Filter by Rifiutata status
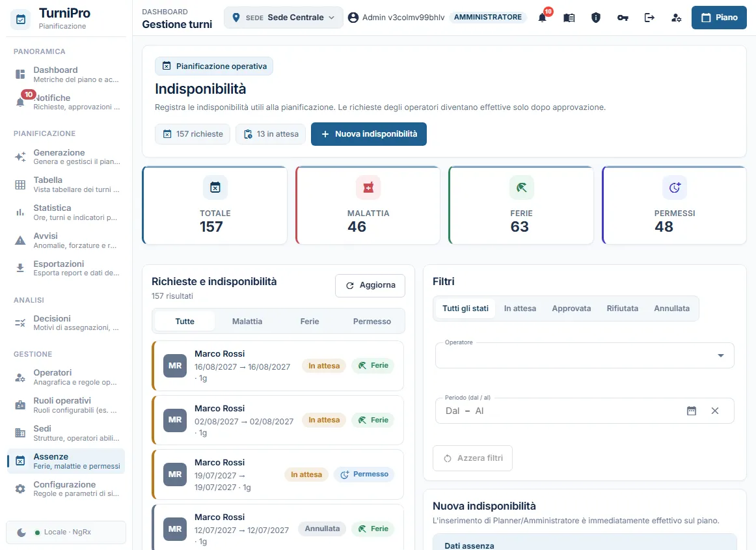 [623, 309]
